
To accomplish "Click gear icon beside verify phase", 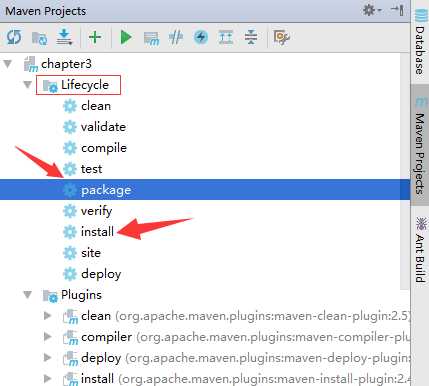I will pyautogui.click(x=70, y=211).
